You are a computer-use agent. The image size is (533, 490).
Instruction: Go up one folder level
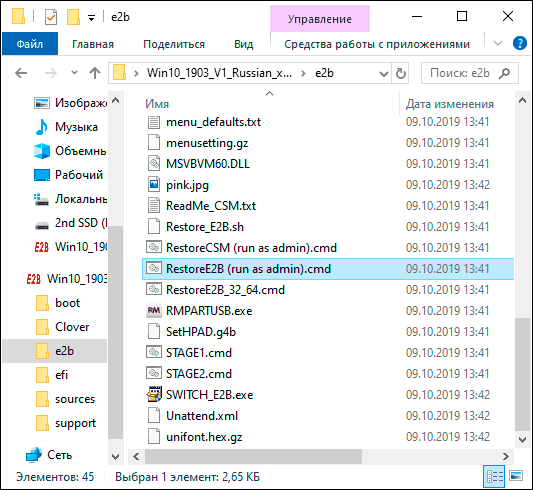point(95,73)
